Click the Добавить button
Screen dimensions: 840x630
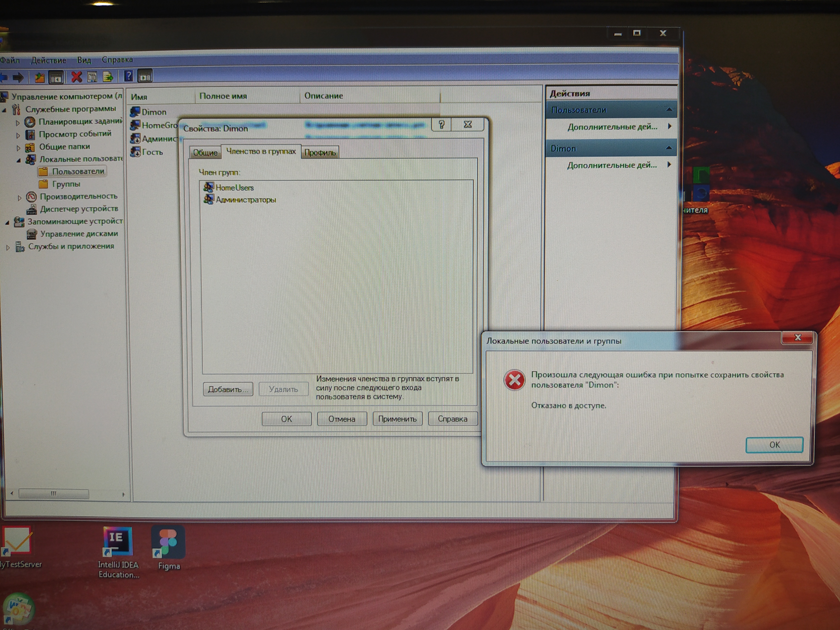pyautogui.click(x=228, y=389)
